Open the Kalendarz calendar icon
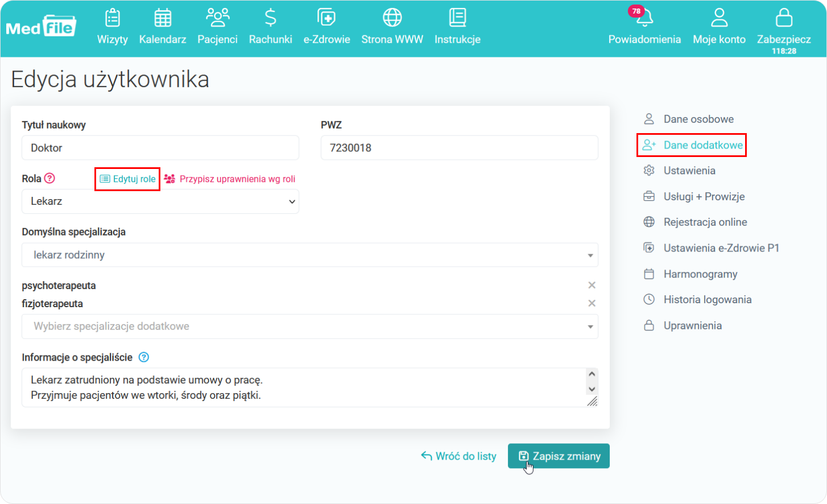The width and height of the screenshot is (827, 504). click(x=163, y=18)
